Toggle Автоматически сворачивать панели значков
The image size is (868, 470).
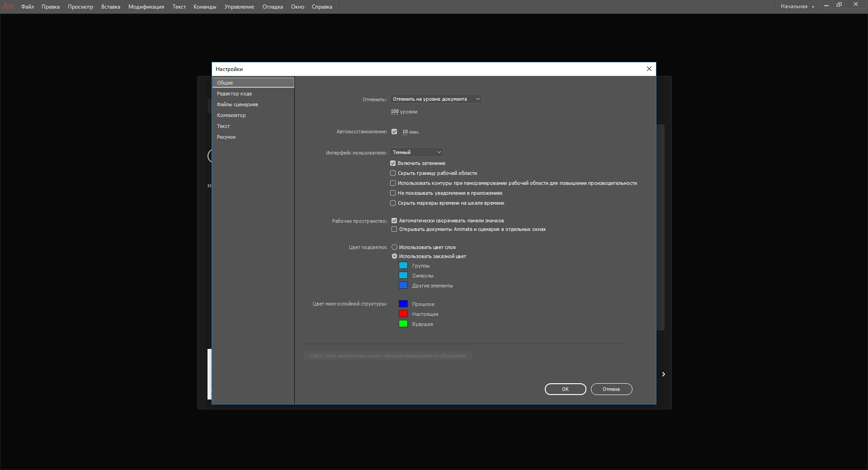(x=394, y=221)
